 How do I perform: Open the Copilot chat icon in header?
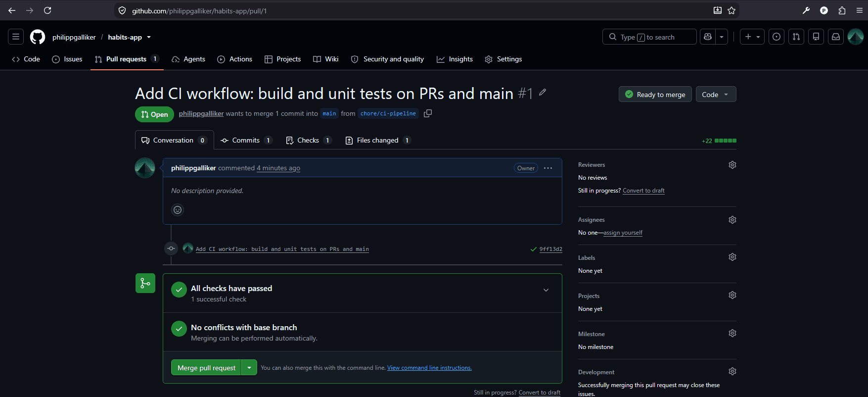pos(708,37)
